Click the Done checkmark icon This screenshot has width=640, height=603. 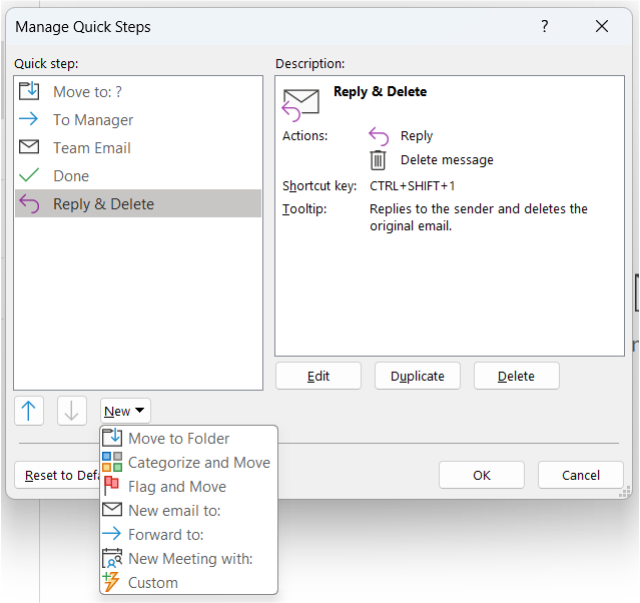pyautogui.click(x=30, y=175)
